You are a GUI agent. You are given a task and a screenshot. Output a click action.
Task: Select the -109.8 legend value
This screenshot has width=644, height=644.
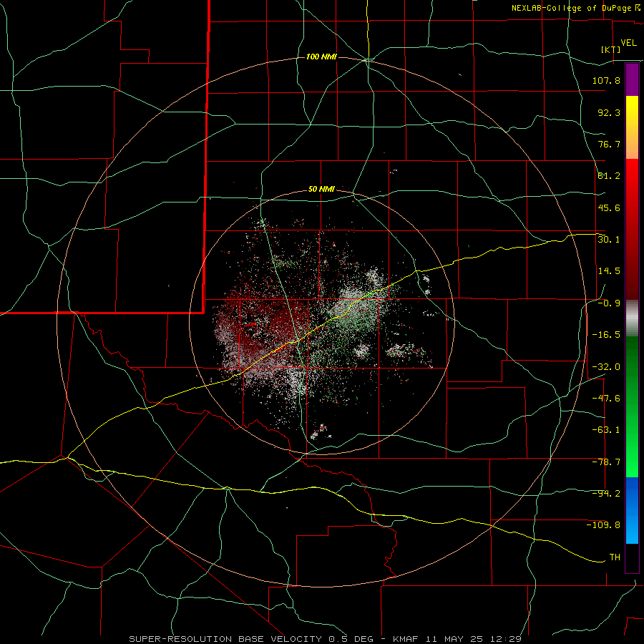coord(603,525)
